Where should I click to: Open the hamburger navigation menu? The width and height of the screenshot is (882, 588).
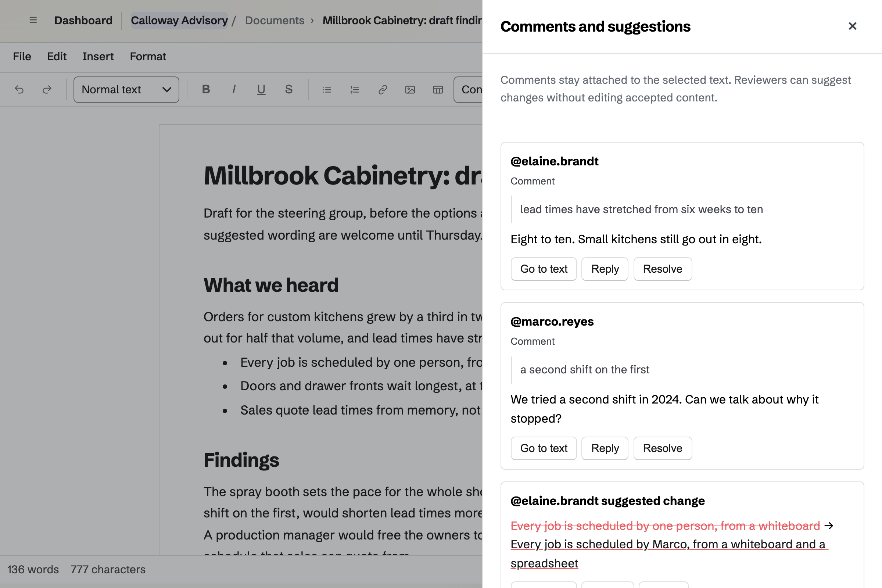(x=33, y=20)
